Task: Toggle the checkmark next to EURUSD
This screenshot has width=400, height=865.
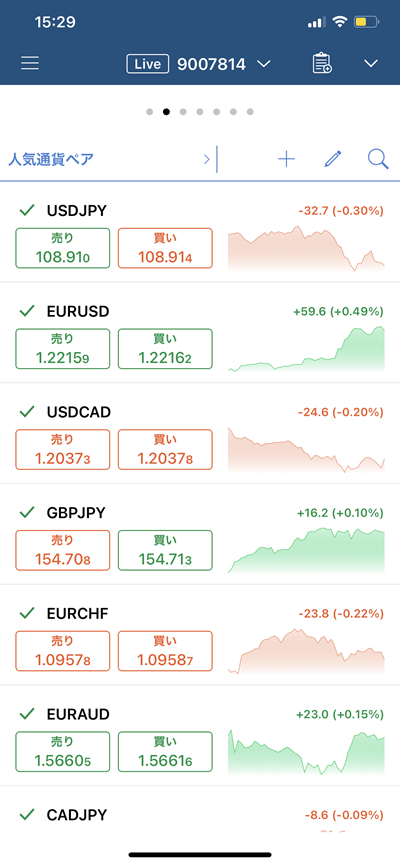Action: [x=27, y=311]
